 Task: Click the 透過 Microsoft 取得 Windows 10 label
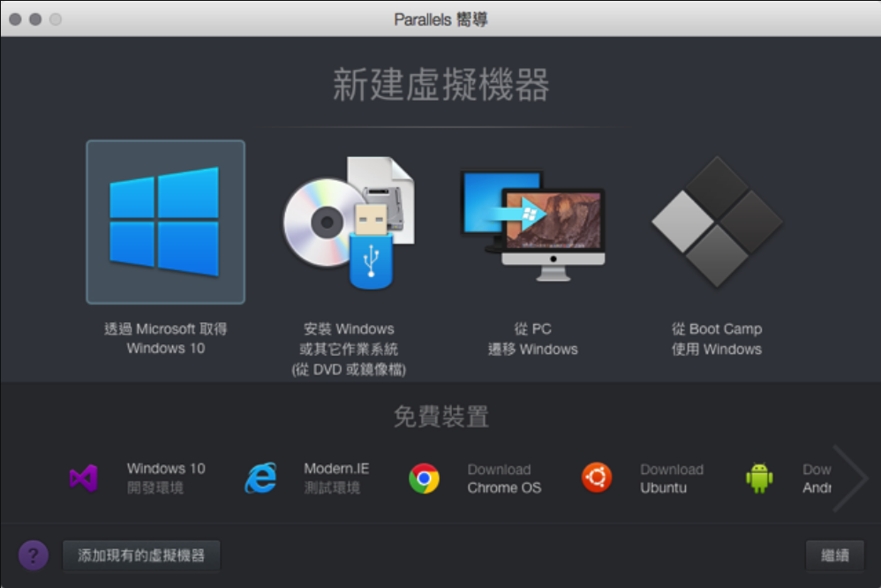166,338
